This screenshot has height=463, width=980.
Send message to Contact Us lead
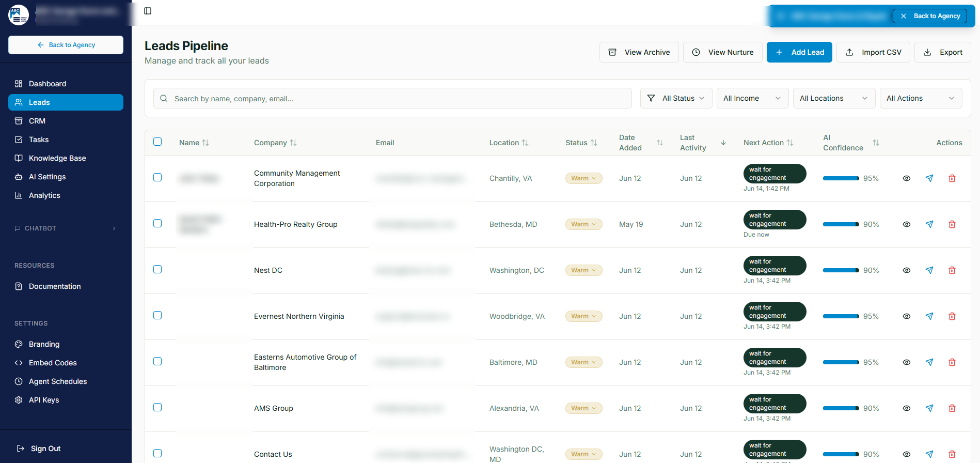[929, 454]
